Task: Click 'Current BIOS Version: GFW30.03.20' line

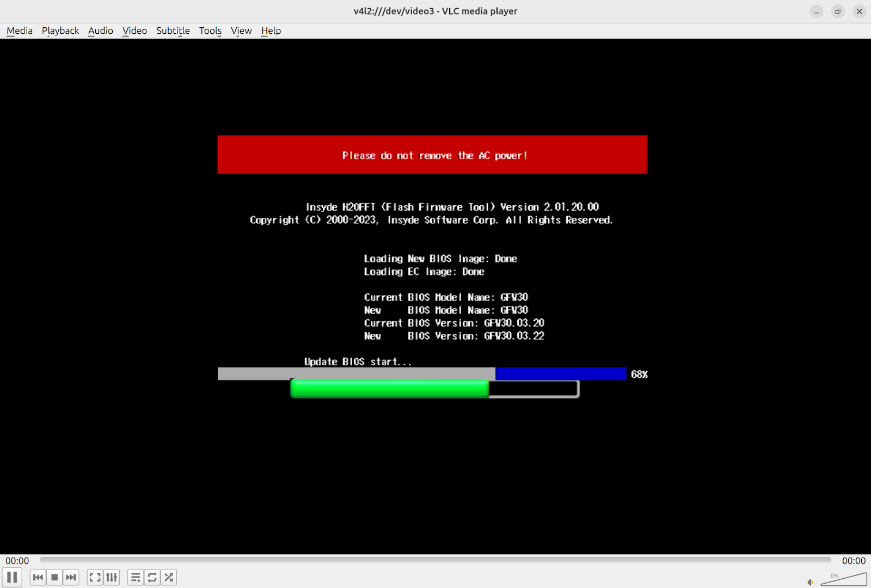Action: (454, 323)
